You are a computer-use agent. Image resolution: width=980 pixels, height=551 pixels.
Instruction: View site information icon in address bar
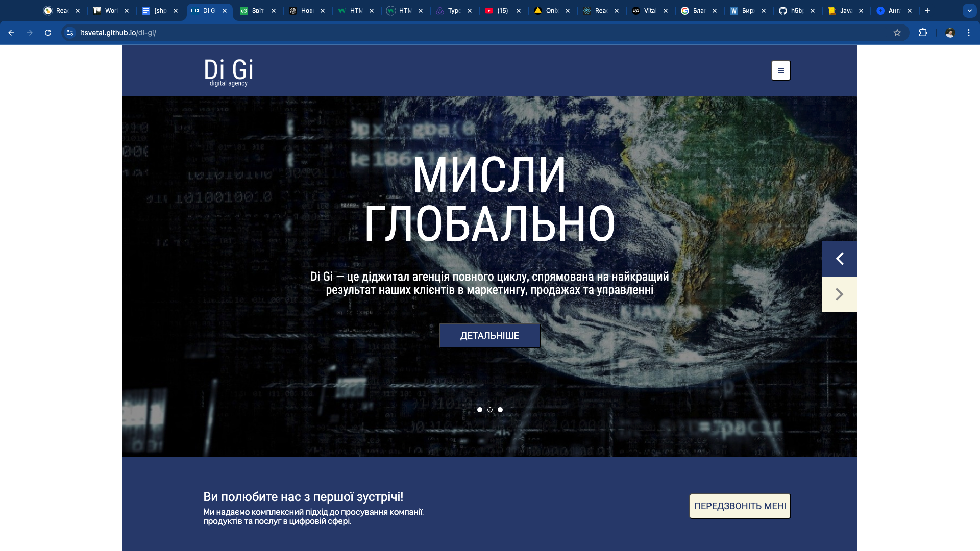pyautogui.click(x=70, y=33)
